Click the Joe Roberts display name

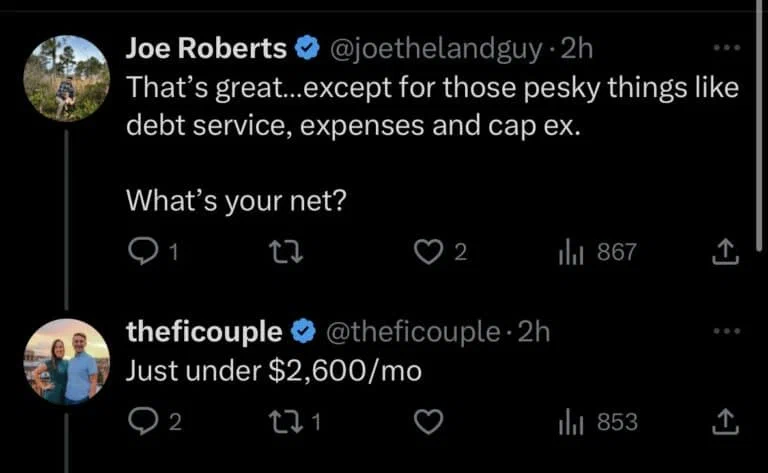pos(206,48)
